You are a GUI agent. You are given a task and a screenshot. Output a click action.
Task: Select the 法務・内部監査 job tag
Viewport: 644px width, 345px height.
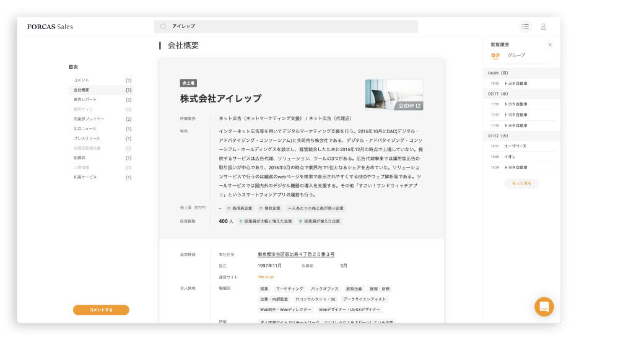[x=274, y=299]
